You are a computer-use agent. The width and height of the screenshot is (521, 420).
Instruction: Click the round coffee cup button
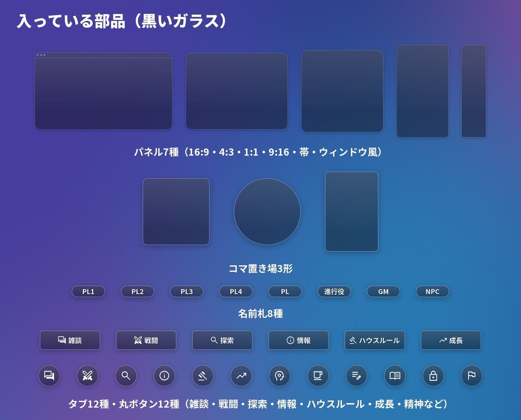[318, 376]
